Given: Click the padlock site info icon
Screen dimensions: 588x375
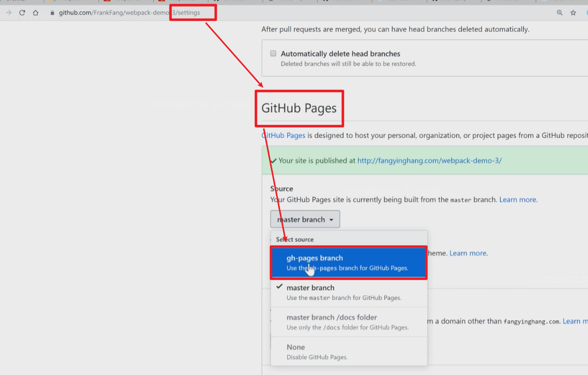Looking at the screenshot, I should point(52,13).
